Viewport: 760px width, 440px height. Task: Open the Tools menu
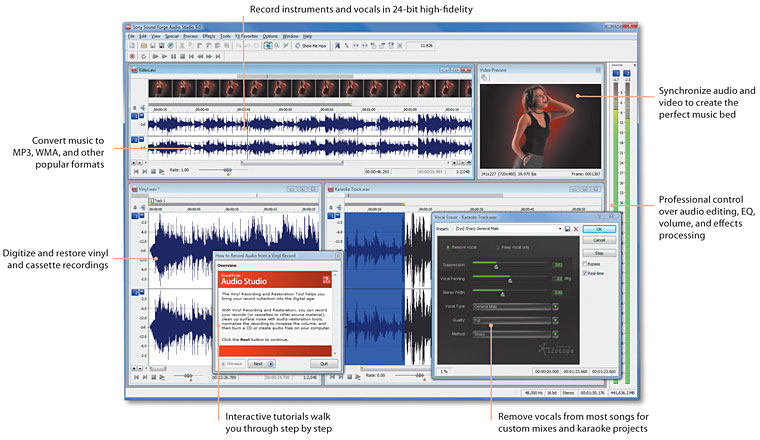pyautogui.click(x=225, y=36)
